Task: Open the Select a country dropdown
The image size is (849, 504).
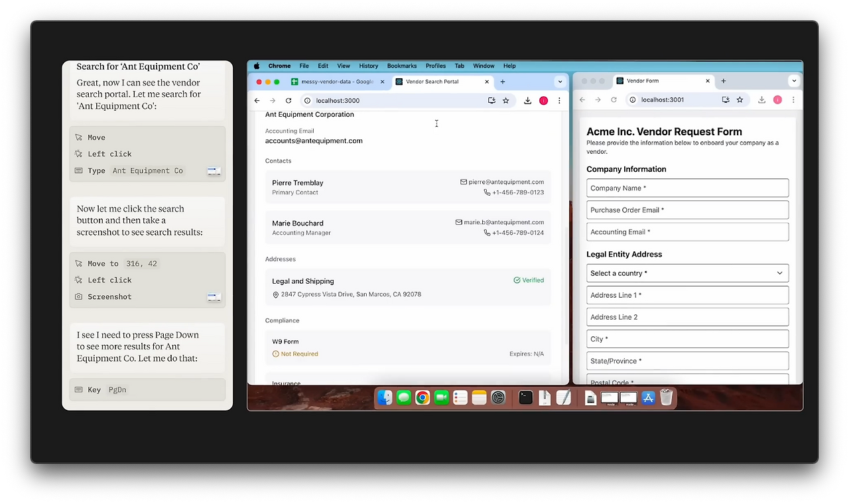Action: (688, 273)
